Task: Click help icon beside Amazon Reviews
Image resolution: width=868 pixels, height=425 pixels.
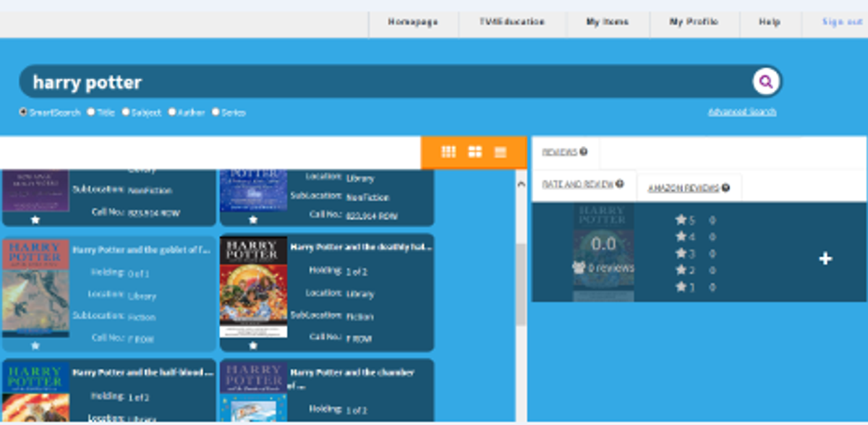Action: [726, 188]
